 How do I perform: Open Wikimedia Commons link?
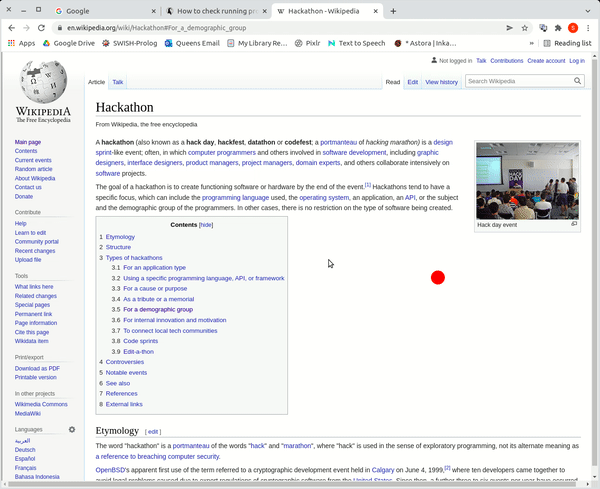tap(41, 404)
